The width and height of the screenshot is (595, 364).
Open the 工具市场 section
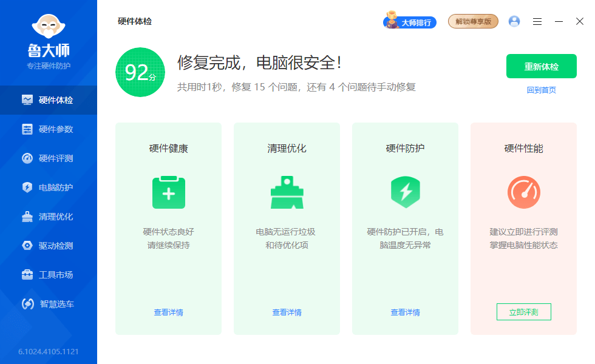(49, 275)
